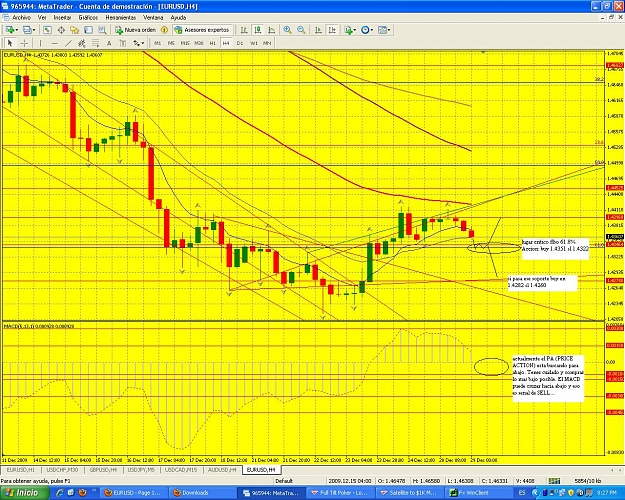Select the cursor arrow tool
Image resolution: width=625 pixels, height=500 pixels.
pyautogui.click(x=10, y=43)
